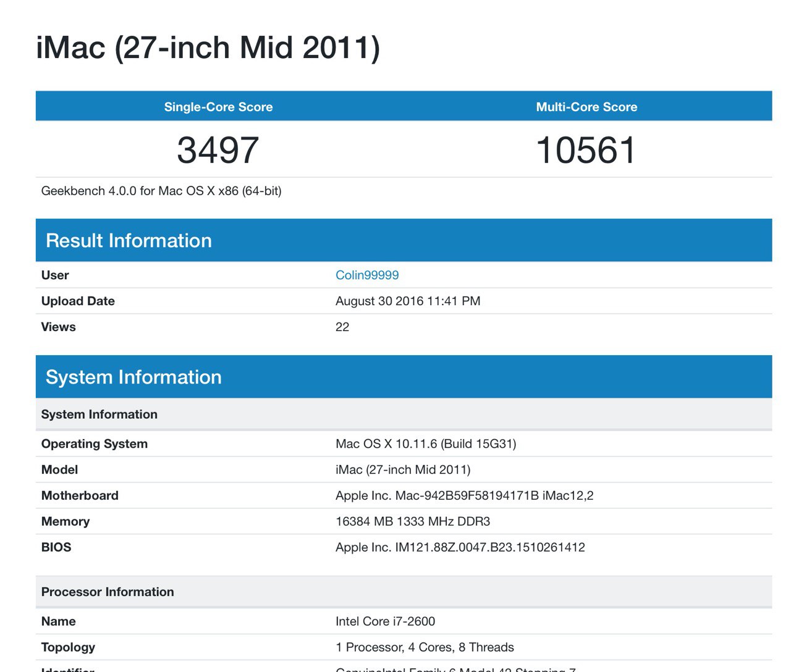
Task: Select the Multi-Core Score header
Action: [586, 107]
